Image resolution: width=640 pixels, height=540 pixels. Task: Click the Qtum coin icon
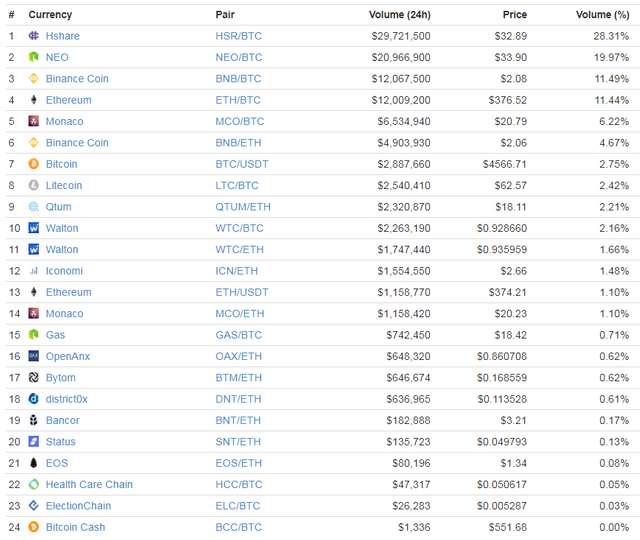tap(33, 207)
